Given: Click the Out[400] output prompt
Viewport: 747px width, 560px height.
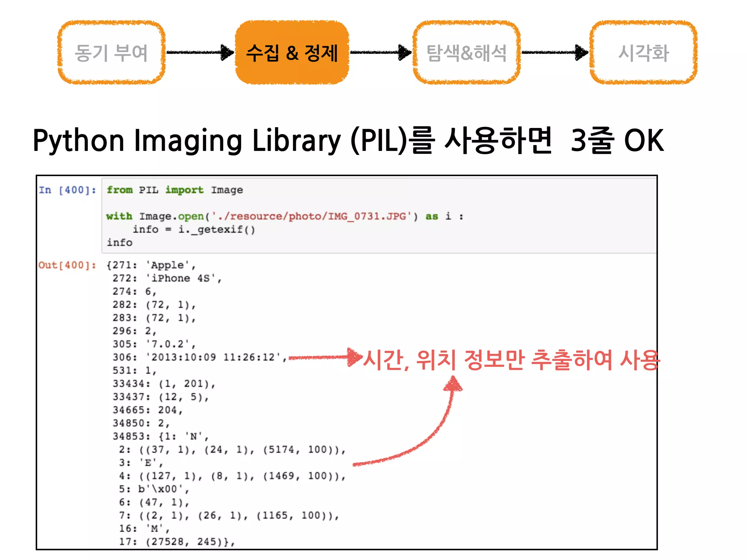Looking at the screenshot, I should (x=67, y=265).
